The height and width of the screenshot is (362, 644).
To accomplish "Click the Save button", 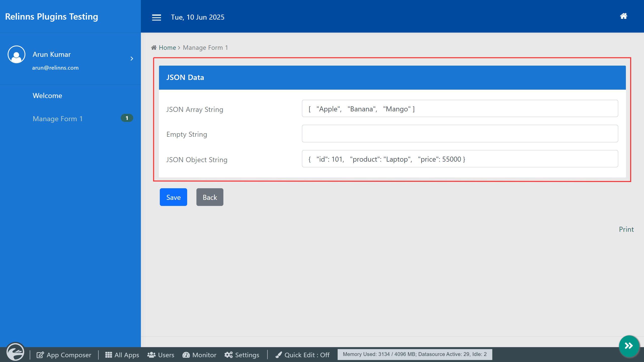I will (x=173, y=197).
